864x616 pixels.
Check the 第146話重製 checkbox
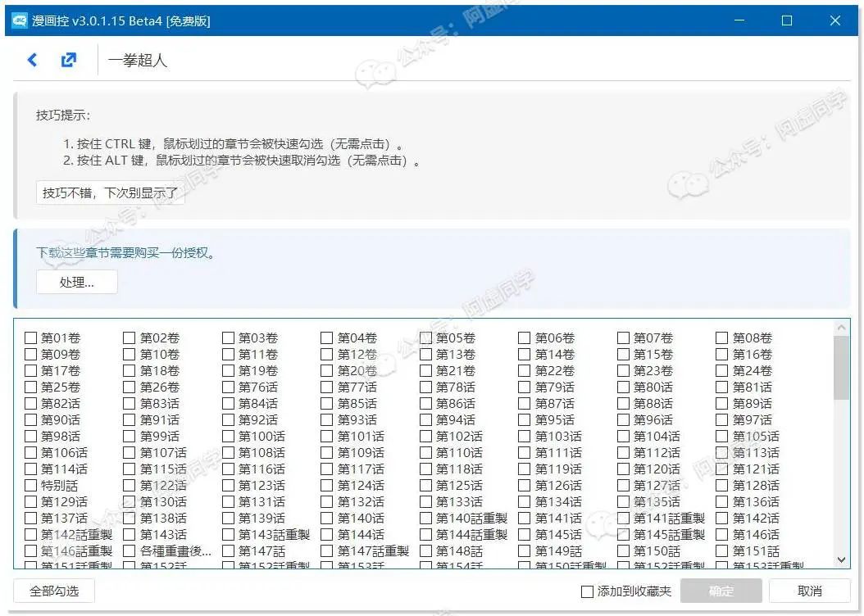31,551
